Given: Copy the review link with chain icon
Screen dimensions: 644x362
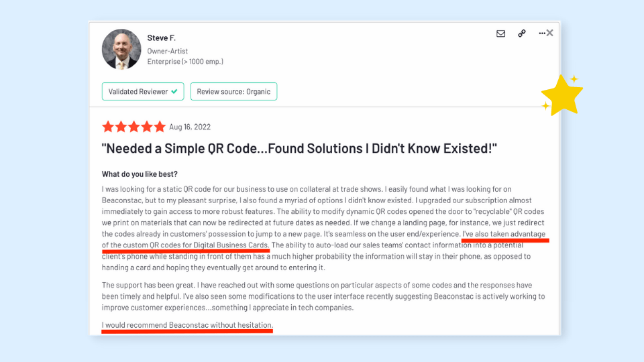Looking at the screenshot, I should [x=521, y=34].
